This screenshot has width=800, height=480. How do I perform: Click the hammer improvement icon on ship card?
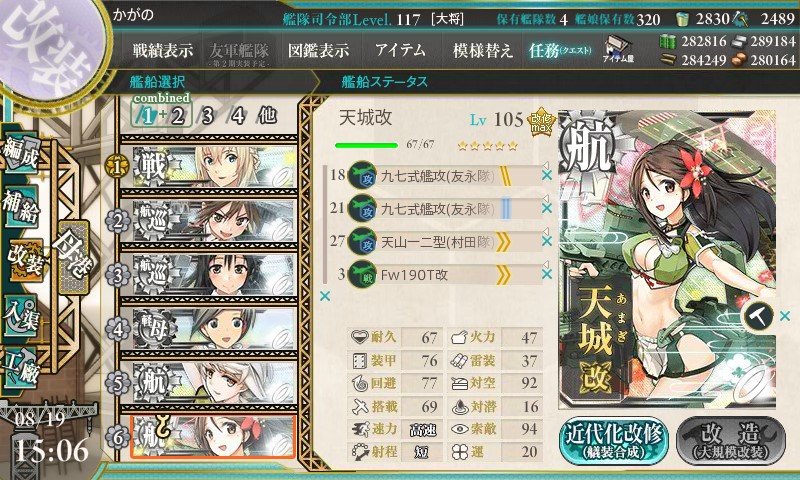point(759,317)
